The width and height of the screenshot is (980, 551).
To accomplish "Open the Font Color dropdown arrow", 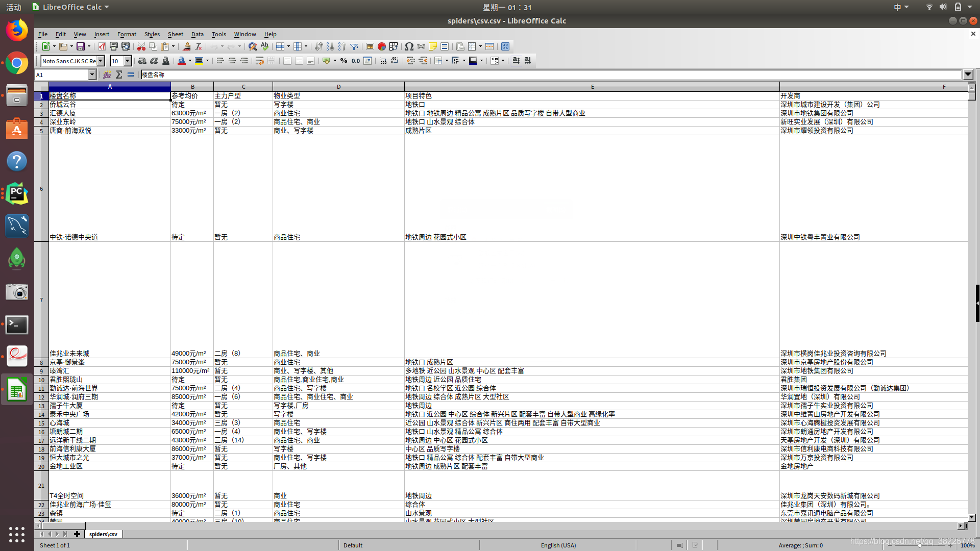I will click(x=190, y=61).
